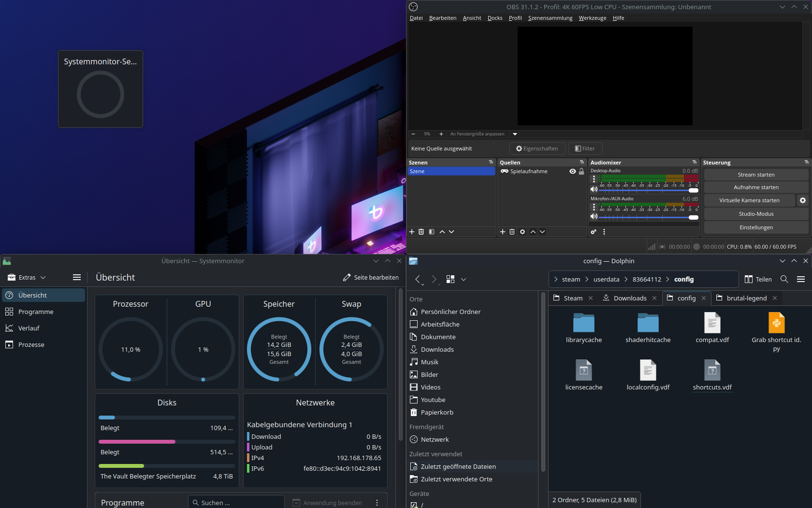Image resolution: width=812 pixels, height=508 pixels.
Task: Mute the Desktop-Audio channel
Action: [x=594, y=189]
